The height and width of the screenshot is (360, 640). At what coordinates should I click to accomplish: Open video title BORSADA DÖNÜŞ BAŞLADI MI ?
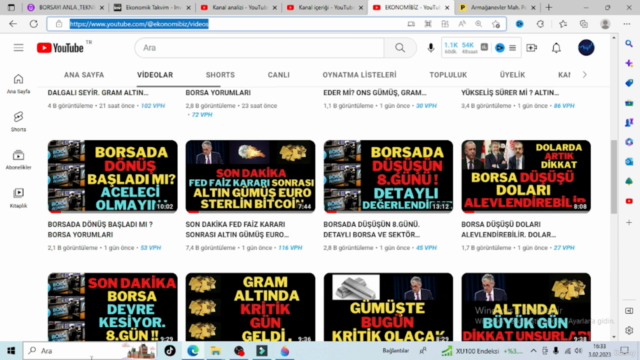click(100, 229)
